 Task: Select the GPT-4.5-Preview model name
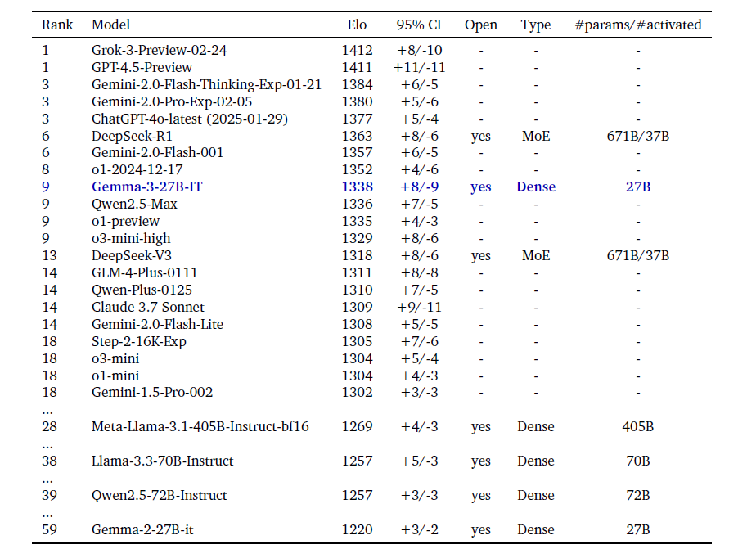tap(142, 67)
